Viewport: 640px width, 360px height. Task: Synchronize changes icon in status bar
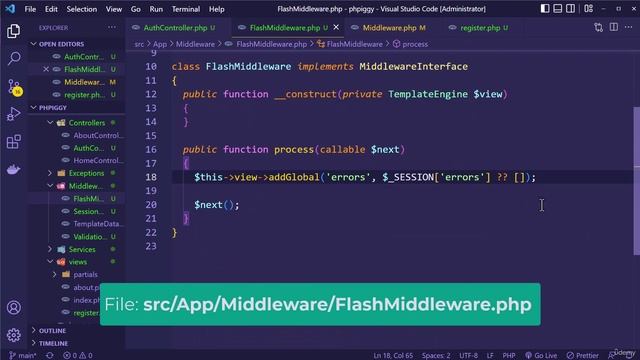click(x=49, y=356)
